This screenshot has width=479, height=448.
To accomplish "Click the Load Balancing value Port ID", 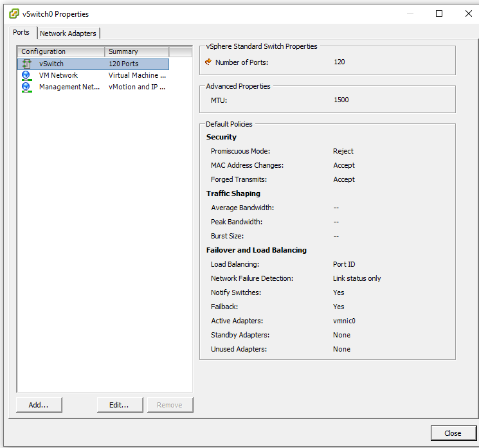I will point(344,264).
